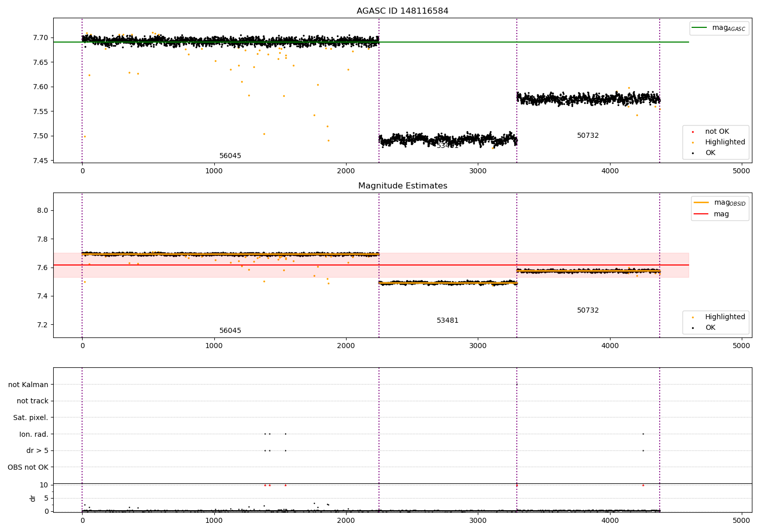Click the 'not track' row label

pyautogui.click(x=32, y=401)
